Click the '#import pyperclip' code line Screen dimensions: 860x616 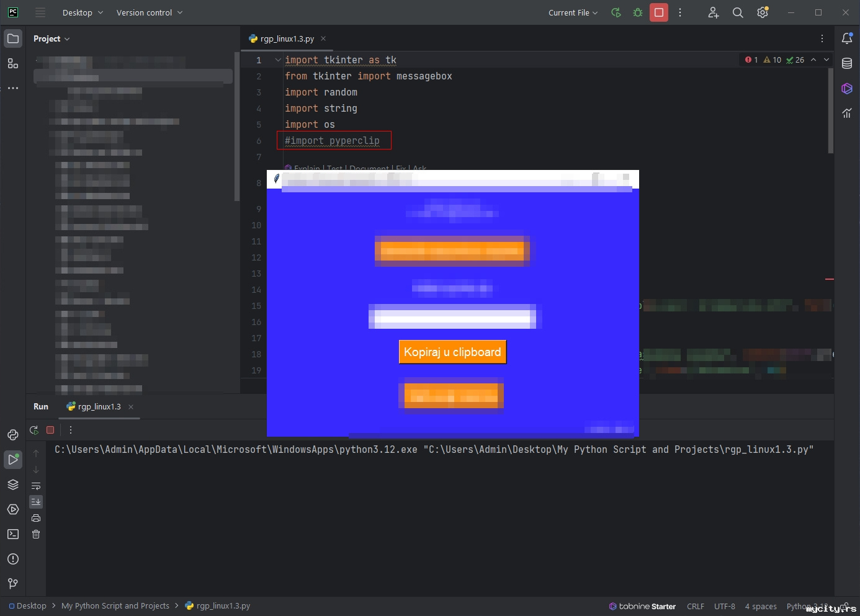[332, 141]
